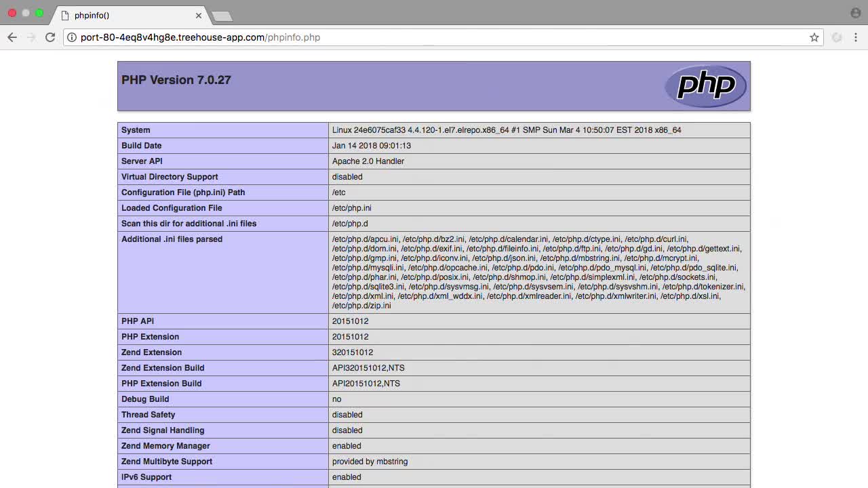Select Virtual Directory Support label
Screen dimensions: 868x488
170,177
